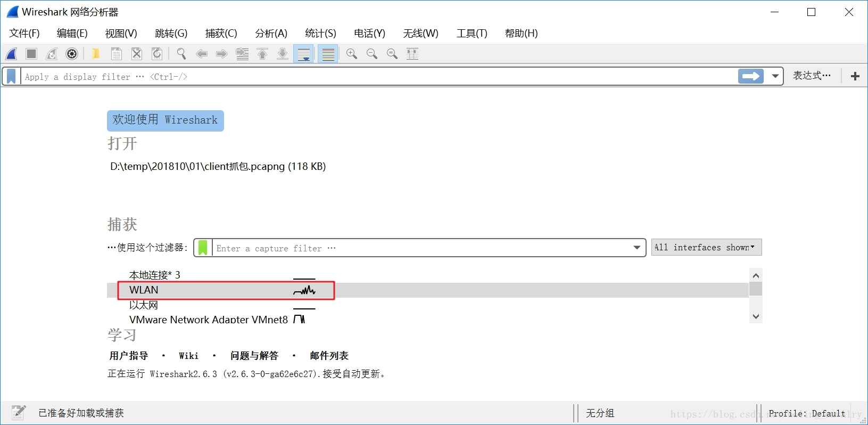Toggle packet list colorize rules
Image resolution: width=868 pixels, height=425 pixels.
(328, 54)
